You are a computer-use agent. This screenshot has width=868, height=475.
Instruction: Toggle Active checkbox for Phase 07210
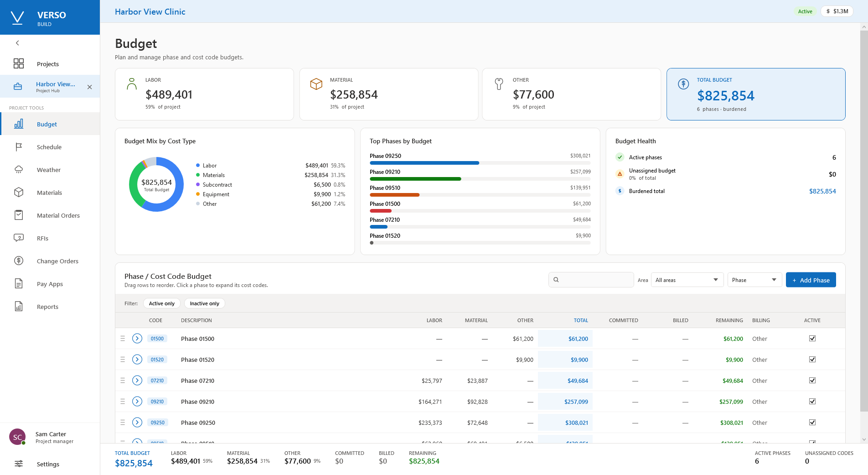812,381
